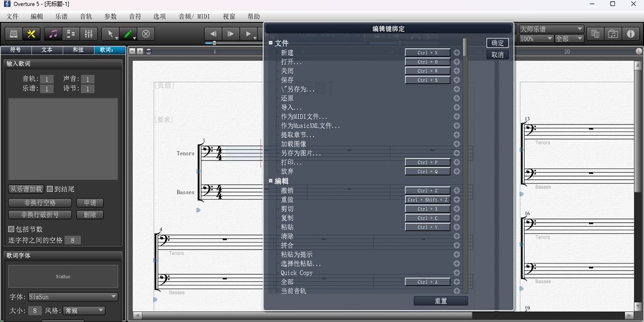Open the 音符 menu
This screenshot has height=322, width=644.
click(x=135, y=17)
